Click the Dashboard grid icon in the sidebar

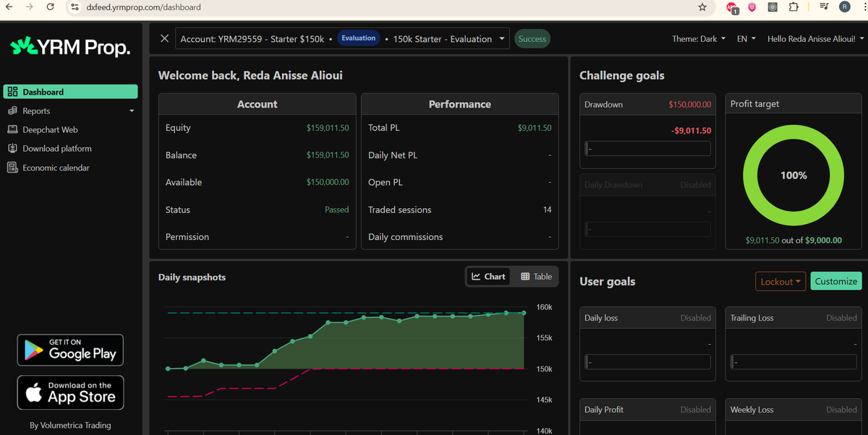click(12, 92)
